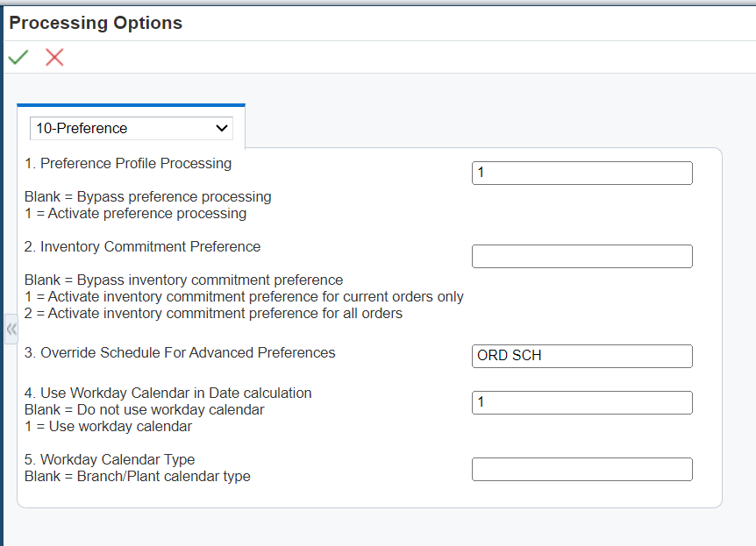756x546 pixels.
Task: Click the green checkmark to accept options
Action: pos(18,56)
